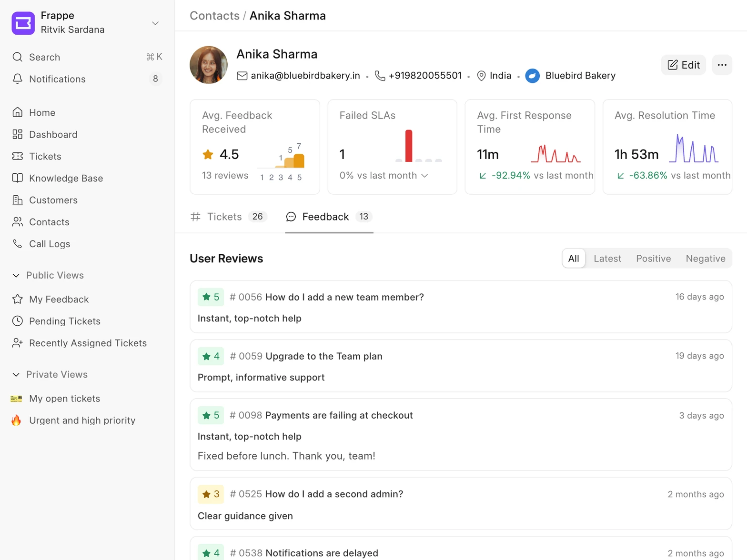
Task: Open the Frappe workspace switcher chevron
Action: click(155, 23)
